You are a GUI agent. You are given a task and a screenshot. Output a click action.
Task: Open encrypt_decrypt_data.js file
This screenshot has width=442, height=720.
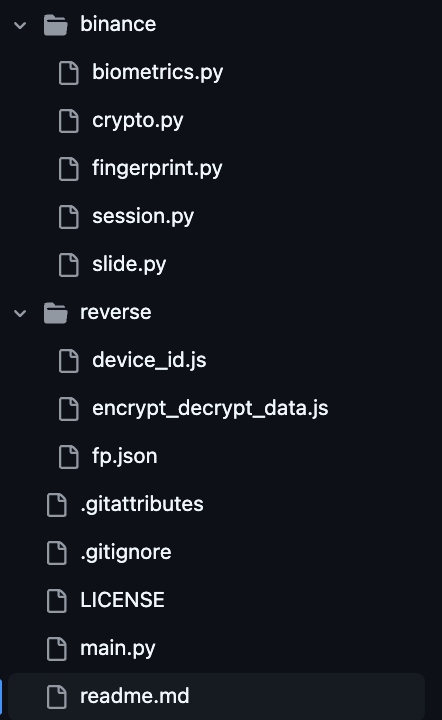click(210, 409)
